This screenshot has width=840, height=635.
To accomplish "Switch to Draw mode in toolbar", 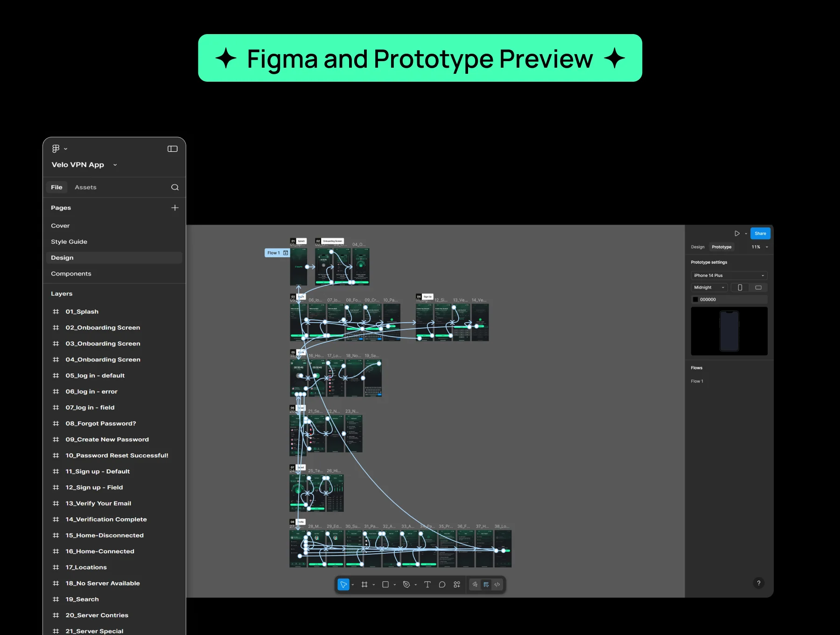I will (475, 585).
